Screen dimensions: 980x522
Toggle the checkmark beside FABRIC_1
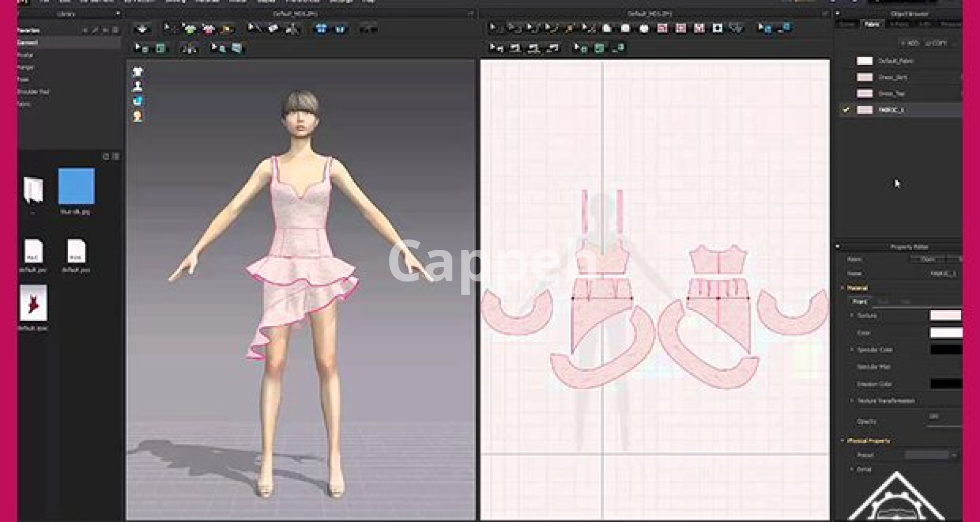pos(846,110)
